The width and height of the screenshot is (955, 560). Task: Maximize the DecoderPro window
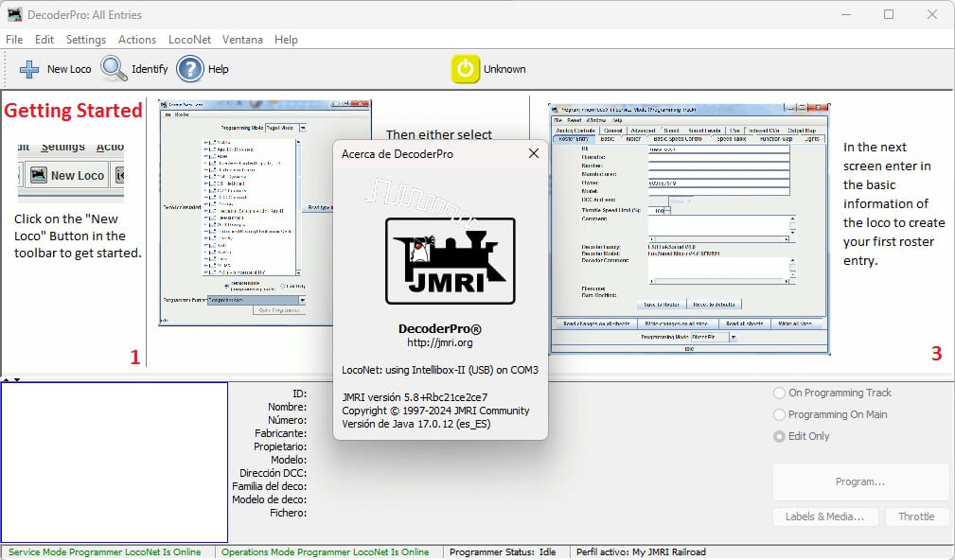889,14
